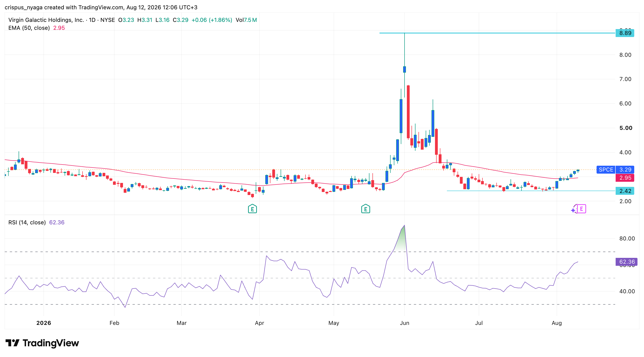The width and height of the screenshot is (644, 357).
Task: Click the change value +0.06 (+1.86%)
Action: coord(212,20)
